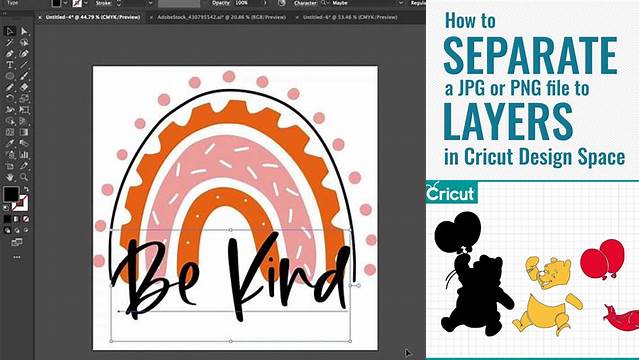Select the Pen tool
The image size is (639, 360).
(x=10, y=53)
